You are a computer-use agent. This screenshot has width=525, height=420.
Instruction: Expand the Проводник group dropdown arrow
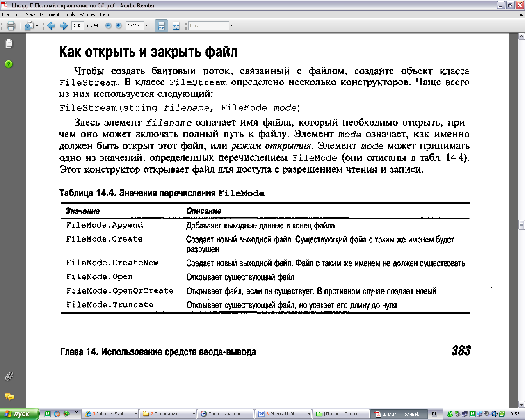click(194, 414)
